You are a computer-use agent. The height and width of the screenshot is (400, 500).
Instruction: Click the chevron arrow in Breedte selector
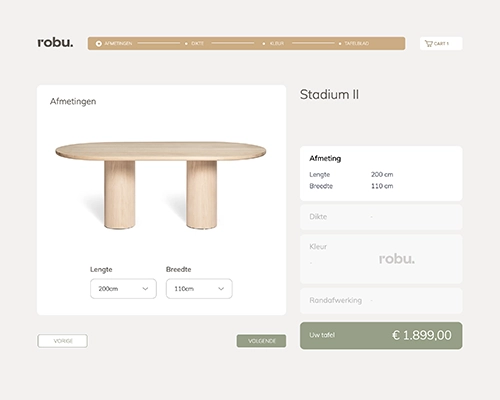click(221, 289)
